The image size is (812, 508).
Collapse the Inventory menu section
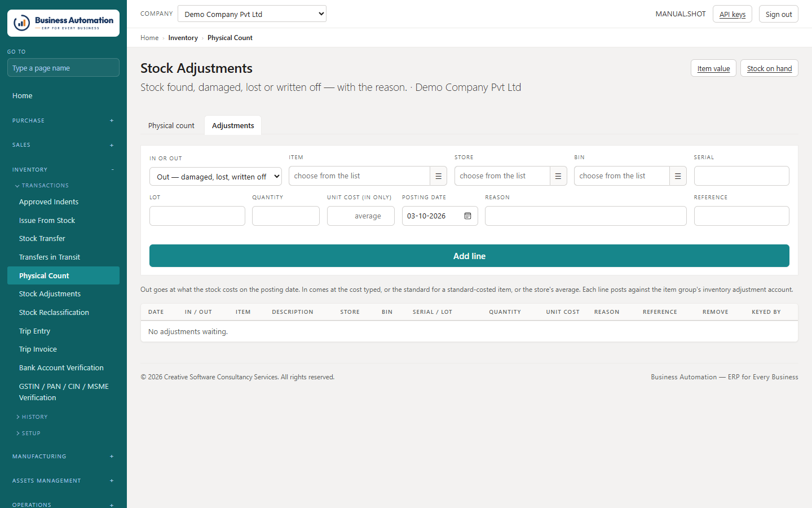(x=63, y=170)
